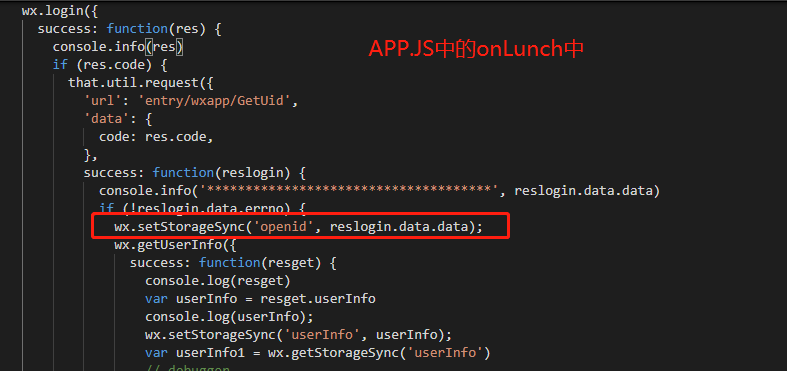Click console.log(resget) statement
The height and width of the screenshot is (371, 787).
(x=218, y=281)
